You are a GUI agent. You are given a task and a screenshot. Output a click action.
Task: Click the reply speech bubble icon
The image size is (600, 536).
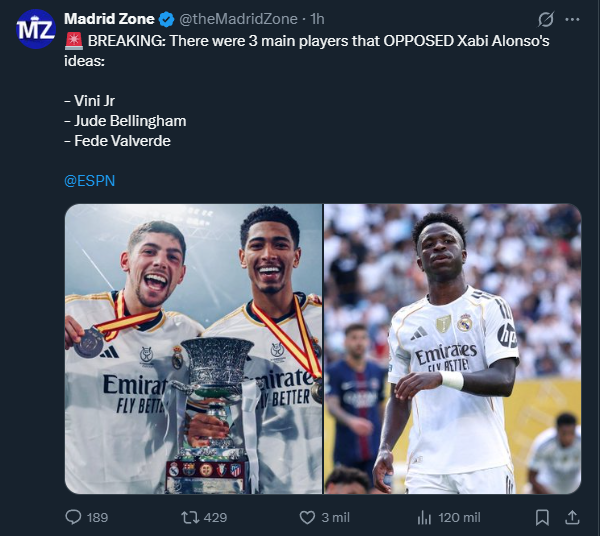coord(73,517)
